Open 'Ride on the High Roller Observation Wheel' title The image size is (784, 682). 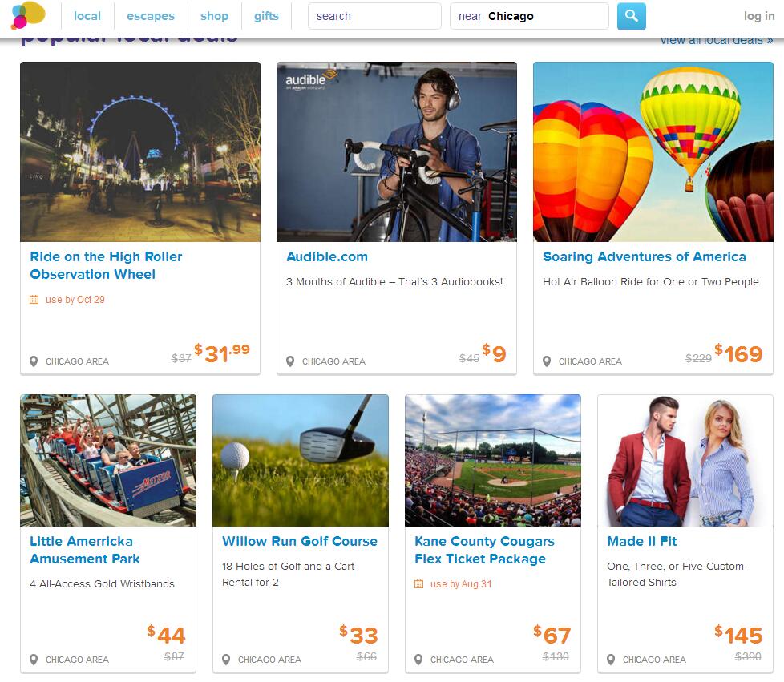click(x=106, y=265)
